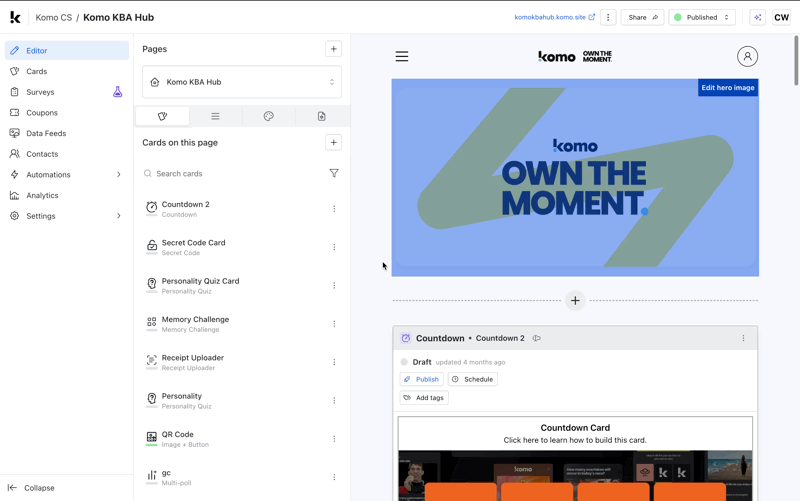Switch to the list layout tab
This screenshot has width=800, height=501.
(215, 117)
